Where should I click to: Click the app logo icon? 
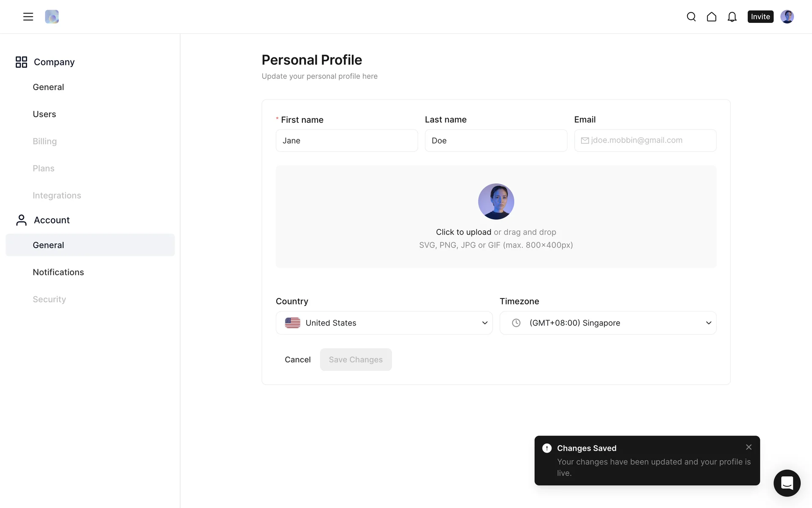[x=52, y=17]
